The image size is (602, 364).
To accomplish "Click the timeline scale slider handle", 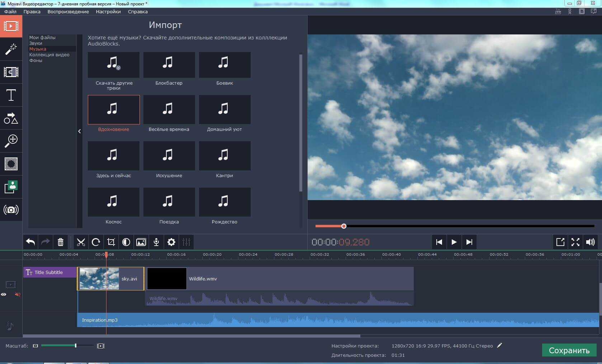I will pos(75,346).
